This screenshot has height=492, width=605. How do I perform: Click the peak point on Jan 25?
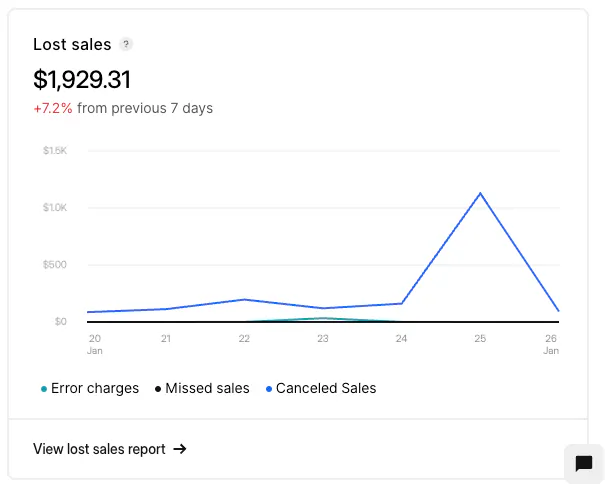(480, 193)
